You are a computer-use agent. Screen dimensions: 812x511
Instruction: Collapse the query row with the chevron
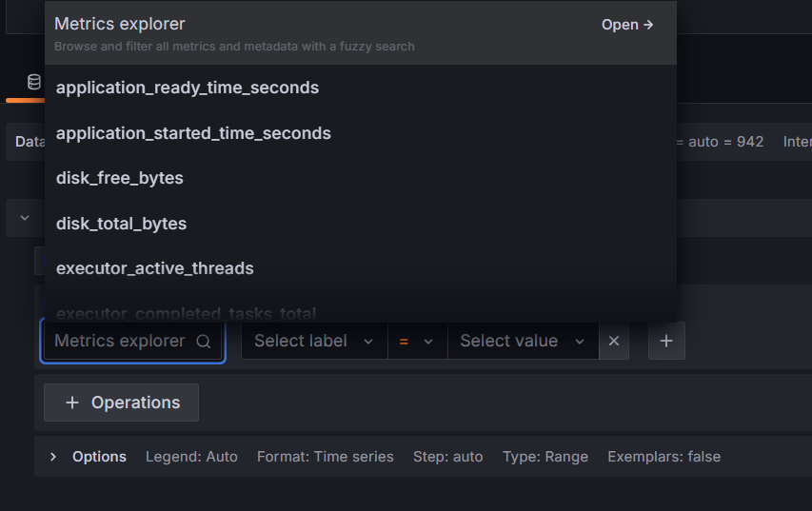click(25, 218)
